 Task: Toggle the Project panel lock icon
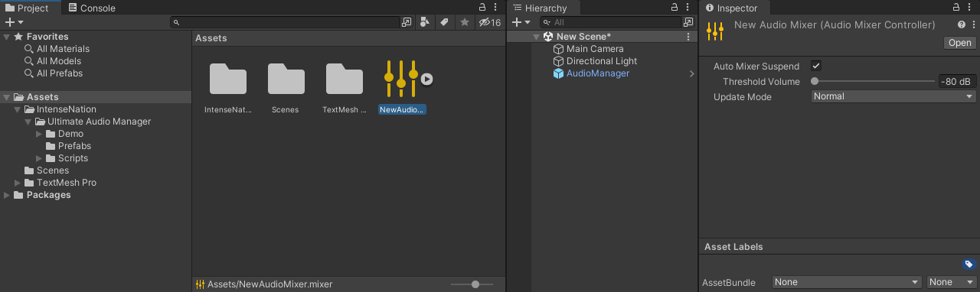tap(482, 7)
